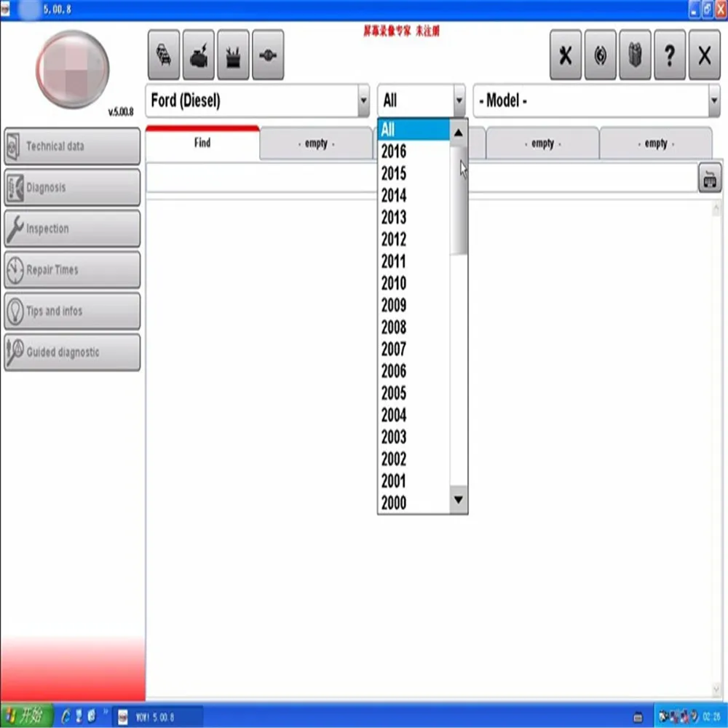Click the cars vehicle selection toolbar icon

(x=163, y=55)
